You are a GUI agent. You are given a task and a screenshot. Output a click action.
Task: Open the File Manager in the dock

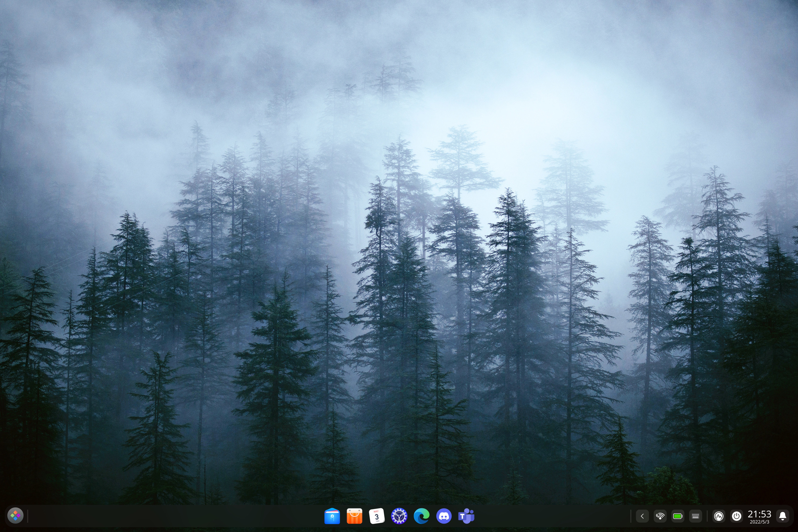tap(332, 516)
